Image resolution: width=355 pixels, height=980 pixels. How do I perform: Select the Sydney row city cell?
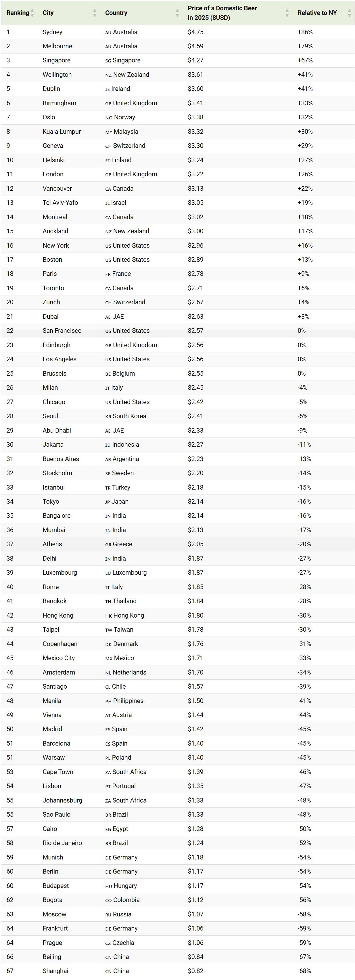click(52, 32)
